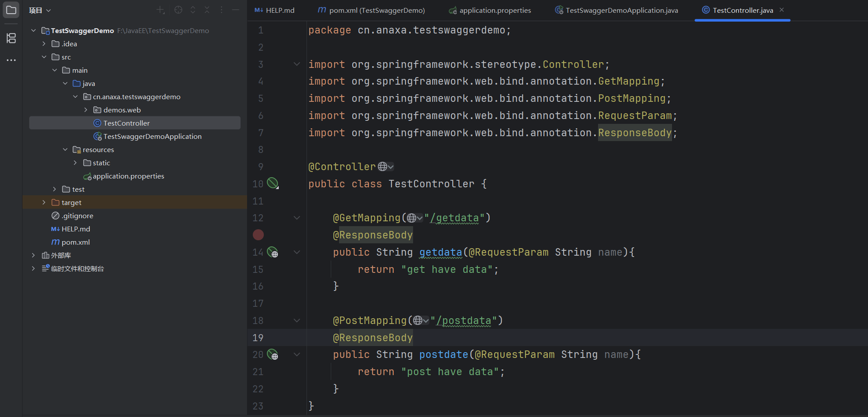Expand the .idea folder
Viewport: 868px width, 417px height.
click(x=44, y=44)
